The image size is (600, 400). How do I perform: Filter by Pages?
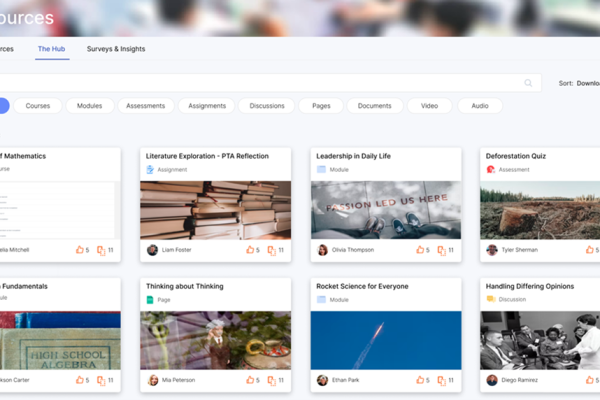click(x=321, y=106)
